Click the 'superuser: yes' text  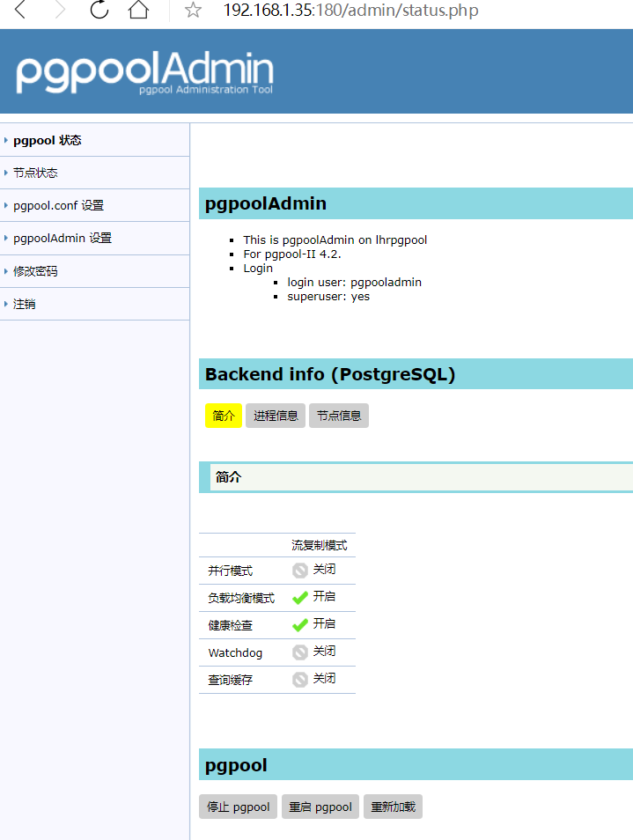point(328,296)
